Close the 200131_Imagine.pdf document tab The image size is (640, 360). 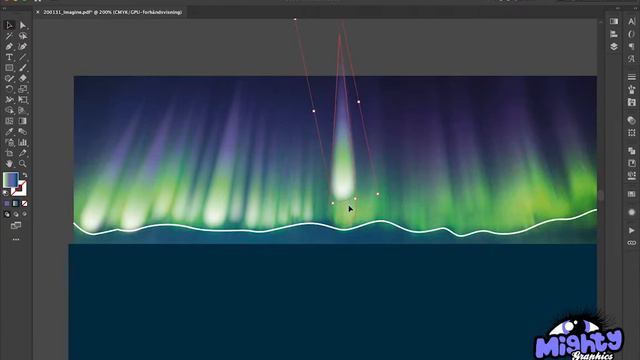tap(38, 12)
